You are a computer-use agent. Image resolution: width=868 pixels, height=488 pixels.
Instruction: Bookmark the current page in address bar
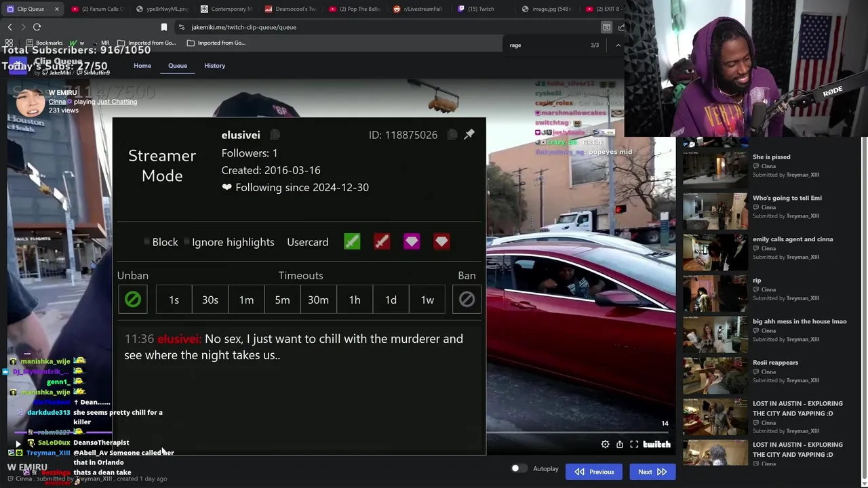click(163, 27)
